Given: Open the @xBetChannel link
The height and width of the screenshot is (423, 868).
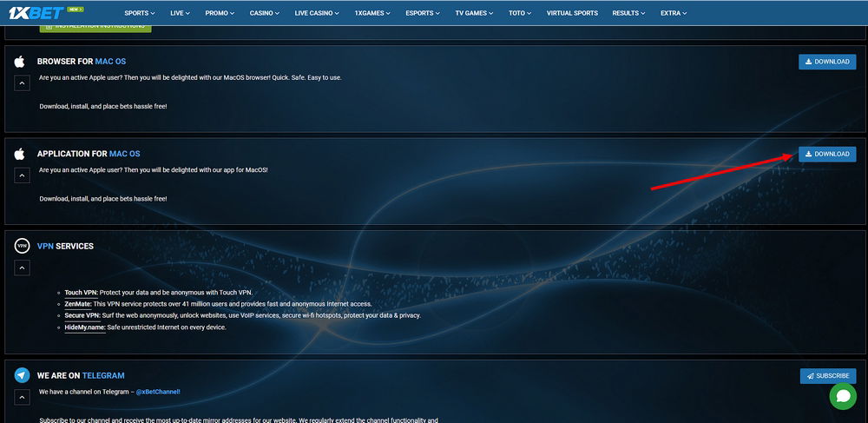Looking at the screenshot, I should pos(157,392).
